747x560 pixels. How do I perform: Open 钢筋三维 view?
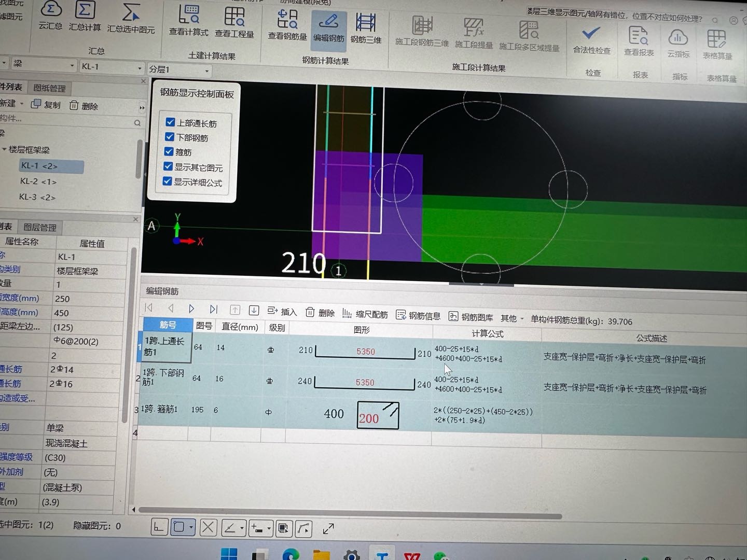coord(366,29)
